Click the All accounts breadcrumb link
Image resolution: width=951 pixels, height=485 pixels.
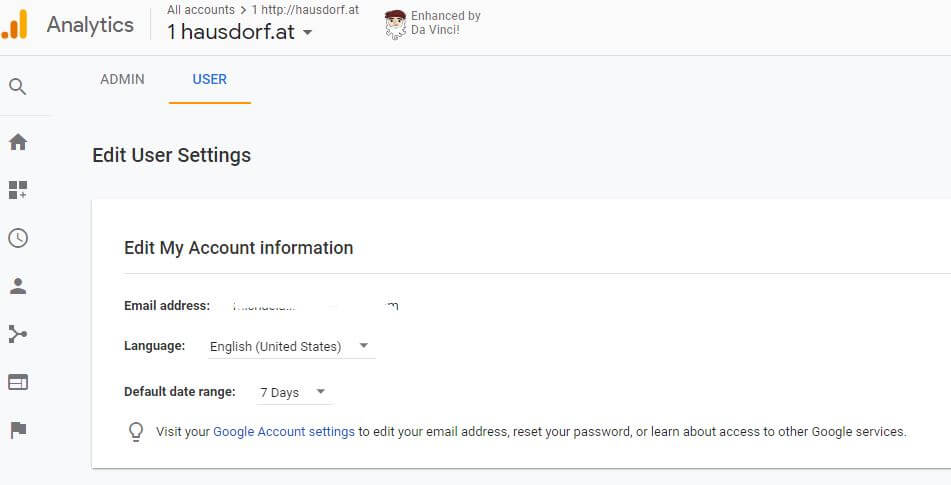point(200,10)
